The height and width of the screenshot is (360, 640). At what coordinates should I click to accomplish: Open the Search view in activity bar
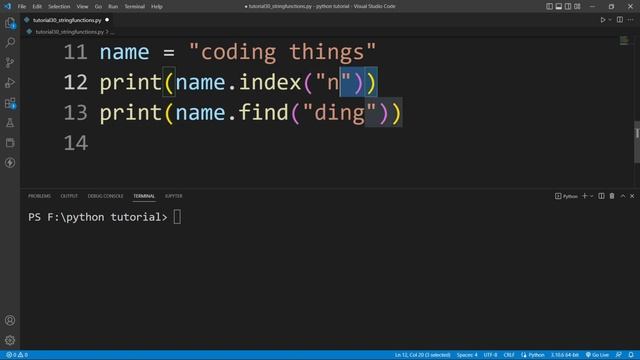point(10,42)
